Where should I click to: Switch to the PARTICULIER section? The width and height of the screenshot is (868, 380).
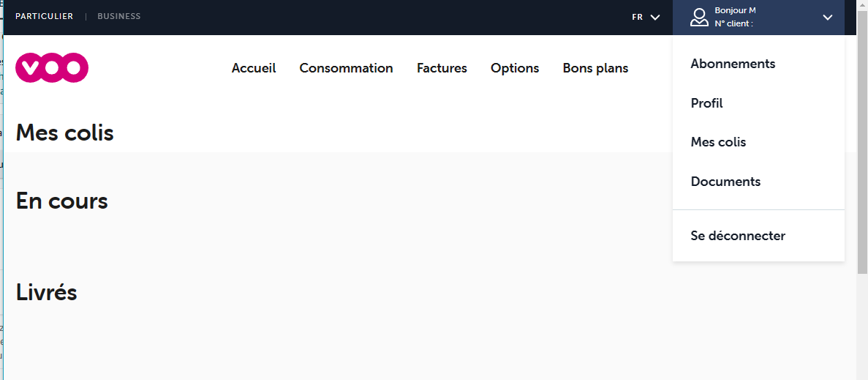[x=44, y=16]
